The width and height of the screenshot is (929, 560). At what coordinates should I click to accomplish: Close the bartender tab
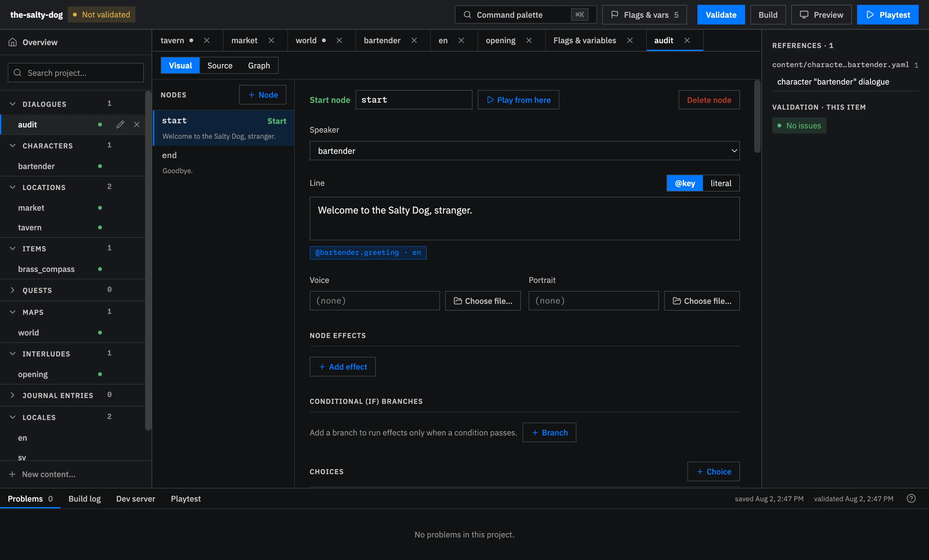coord(414,40)
